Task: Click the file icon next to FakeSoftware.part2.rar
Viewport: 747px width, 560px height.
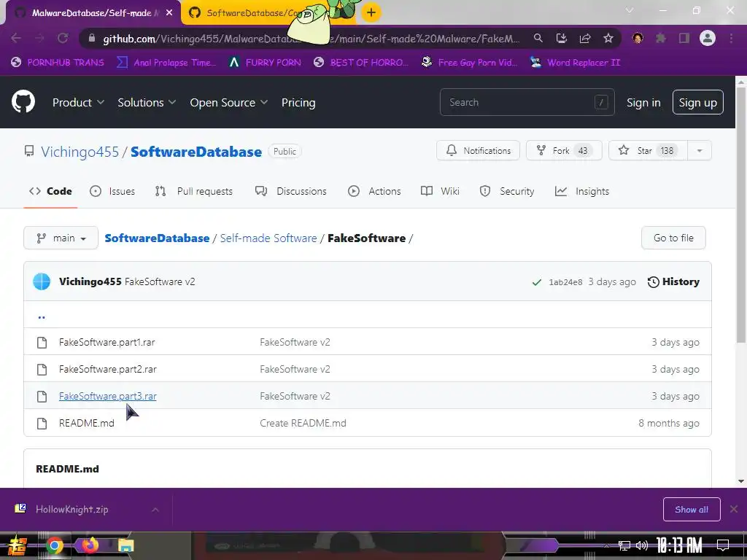Action: coord(42,370)
